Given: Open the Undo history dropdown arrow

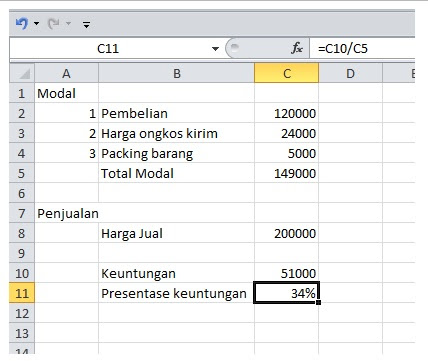Looking at the screenshot, I should tap(36, 24).
